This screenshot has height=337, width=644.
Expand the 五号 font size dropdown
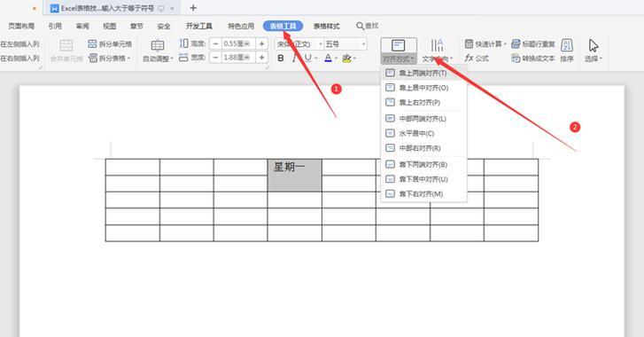pyautogui.click(x=363, y=44)
